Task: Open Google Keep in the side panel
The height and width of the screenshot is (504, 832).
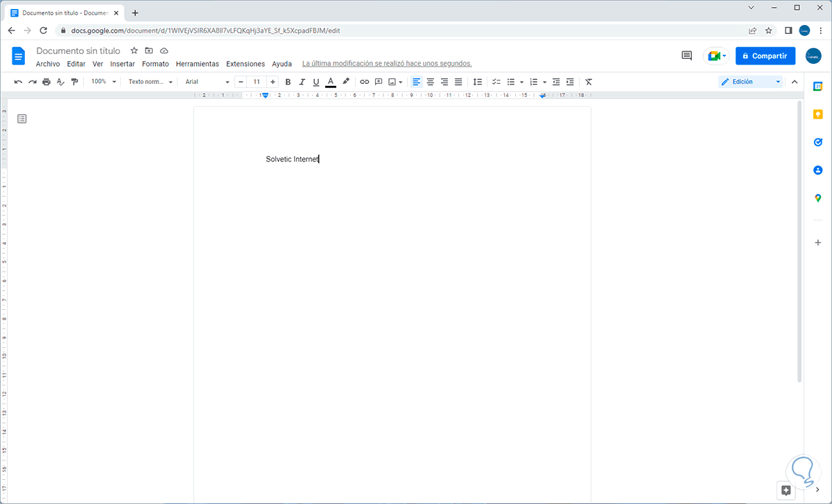Action: pos(818,114)
